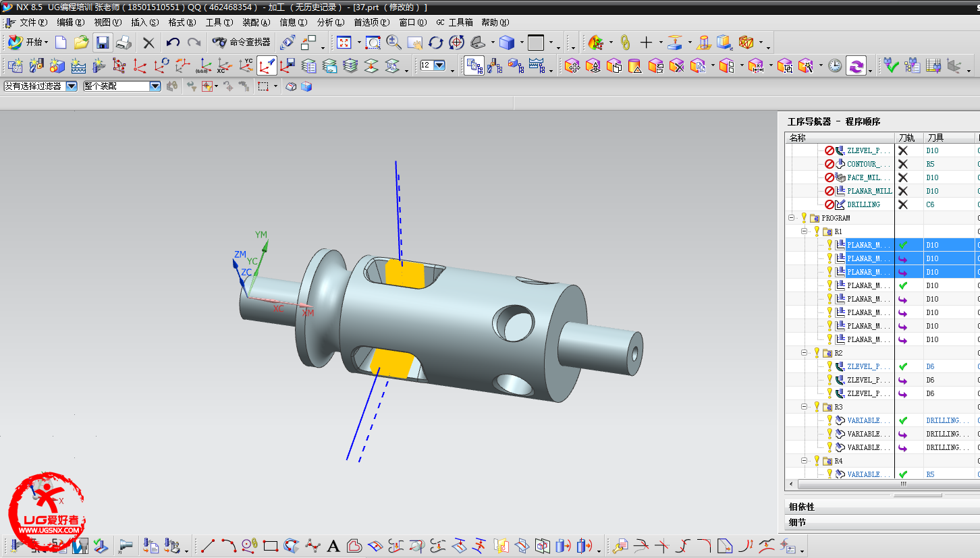Click the plus datum icon in the toolbar
This screenshot has height=558, width=980.
pyautogui.click(x=646, y=43)
